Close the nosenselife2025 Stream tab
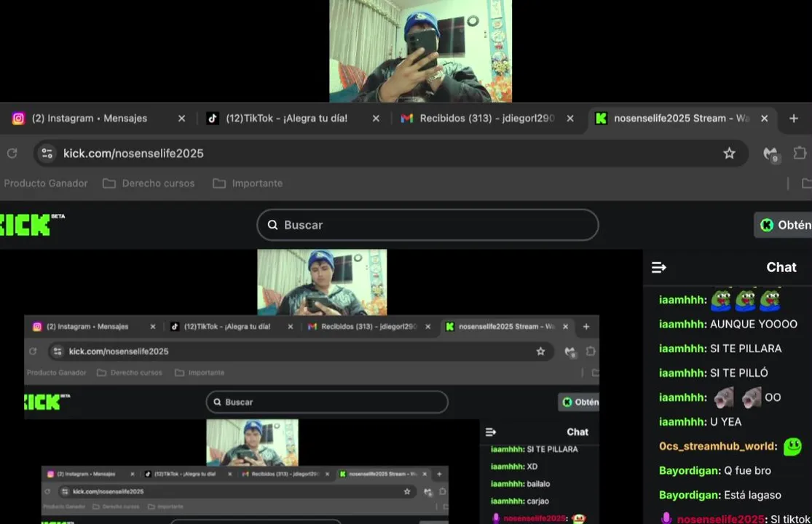This screenshot has height=524, width=812. click(x=765, y=119)
